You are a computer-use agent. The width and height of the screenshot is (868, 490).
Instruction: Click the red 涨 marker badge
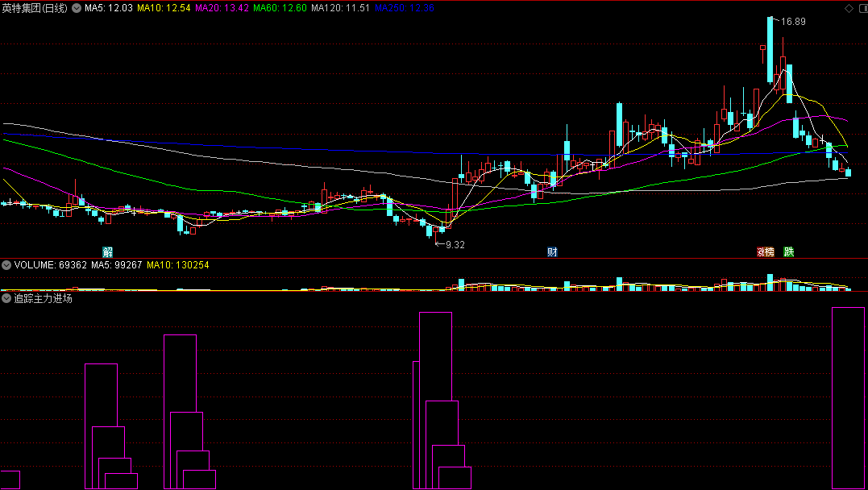(761, 252)
